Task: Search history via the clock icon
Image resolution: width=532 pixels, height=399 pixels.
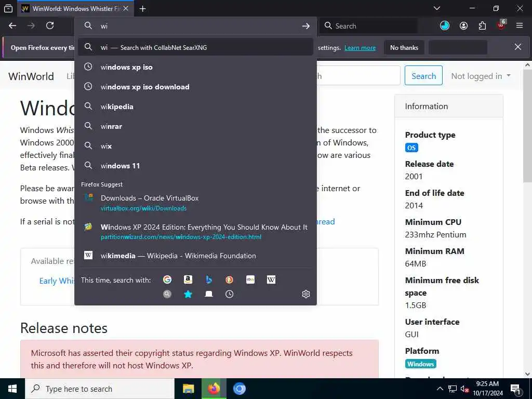Action: coord(229,294)
